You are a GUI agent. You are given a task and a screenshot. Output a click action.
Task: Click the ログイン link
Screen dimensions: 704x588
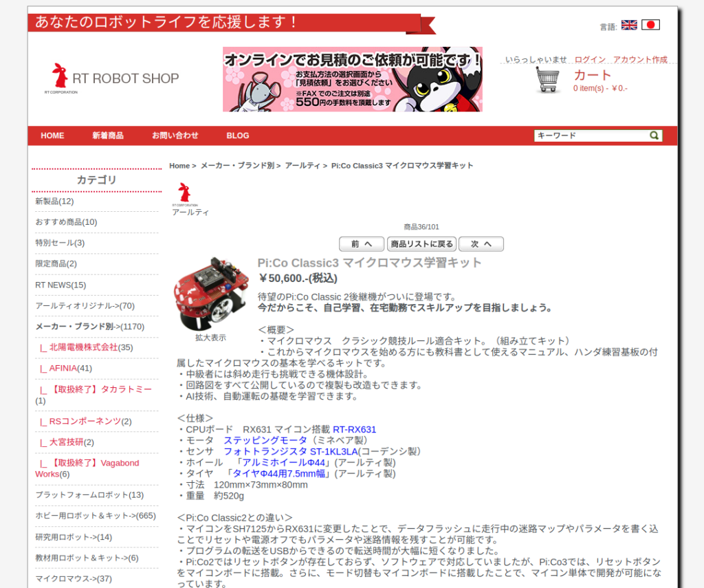point(590,60)
